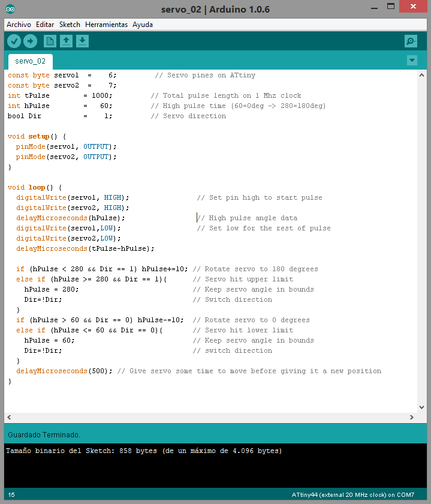The width and height of the screenshot is (431, 504).
Task: Click 'digitalWrite(servo1,LOW);' line
Action: (x=68, y=228)
